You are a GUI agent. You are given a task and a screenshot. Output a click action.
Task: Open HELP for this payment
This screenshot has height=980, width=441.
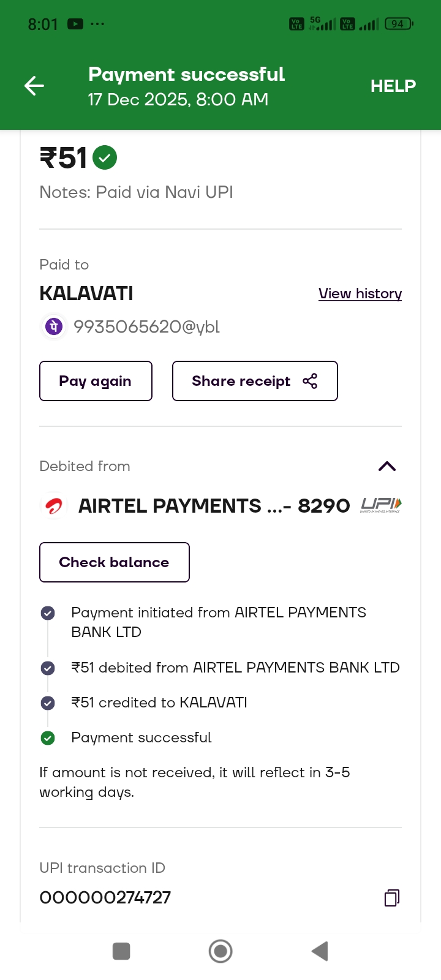pos(393,86)
